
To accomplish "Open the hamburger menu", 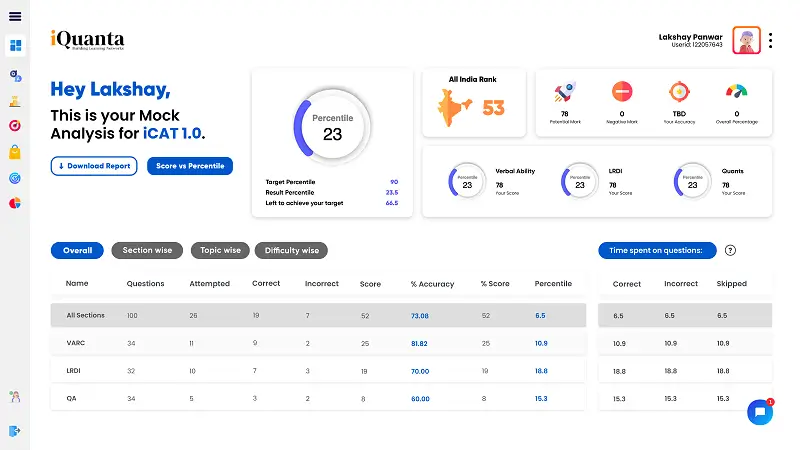I will point(15,16).
